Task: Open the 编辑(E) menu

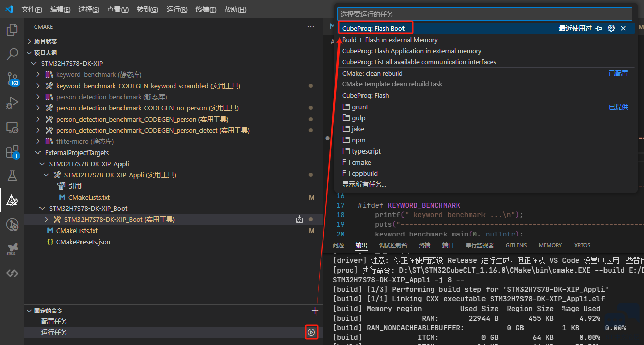Action: tap(61, 10)
